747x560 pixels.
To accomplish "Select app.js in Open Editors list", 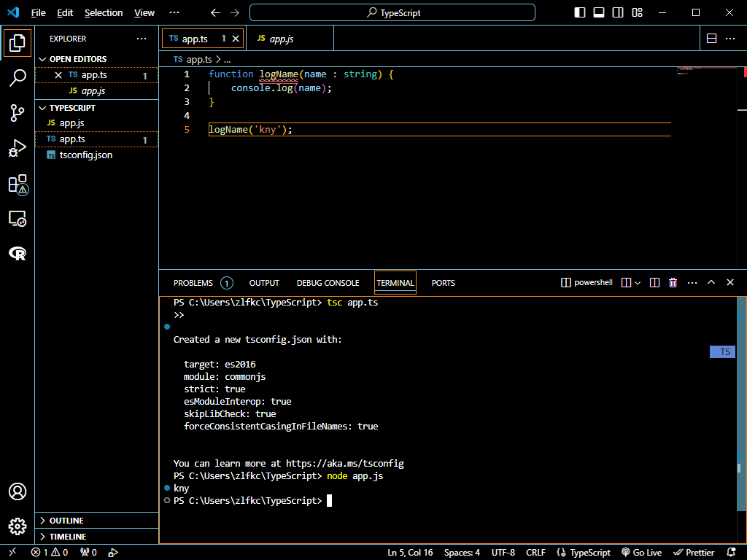I will pos(97,91).
